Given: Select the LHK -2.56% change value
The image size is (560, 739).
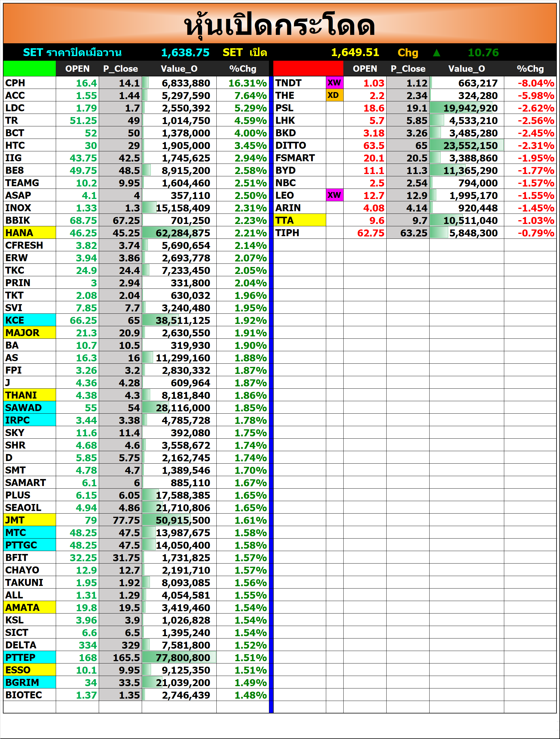Looking at the screenshot, I should coord(536,120).
